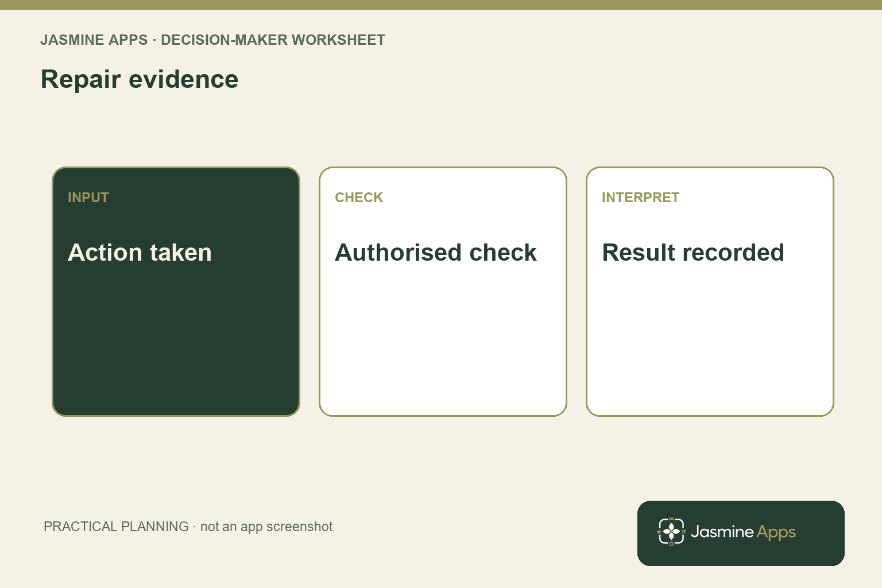Screen dimensions: 882x588
Task: Click the INTERPRET label
Action: (640, 198)
